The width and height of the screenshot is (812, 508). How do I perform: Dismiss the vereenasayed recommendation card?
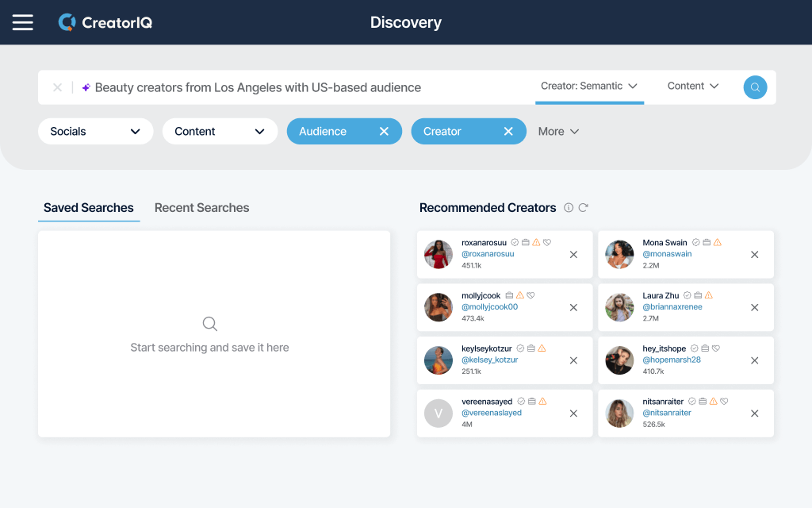click(573, 413)
